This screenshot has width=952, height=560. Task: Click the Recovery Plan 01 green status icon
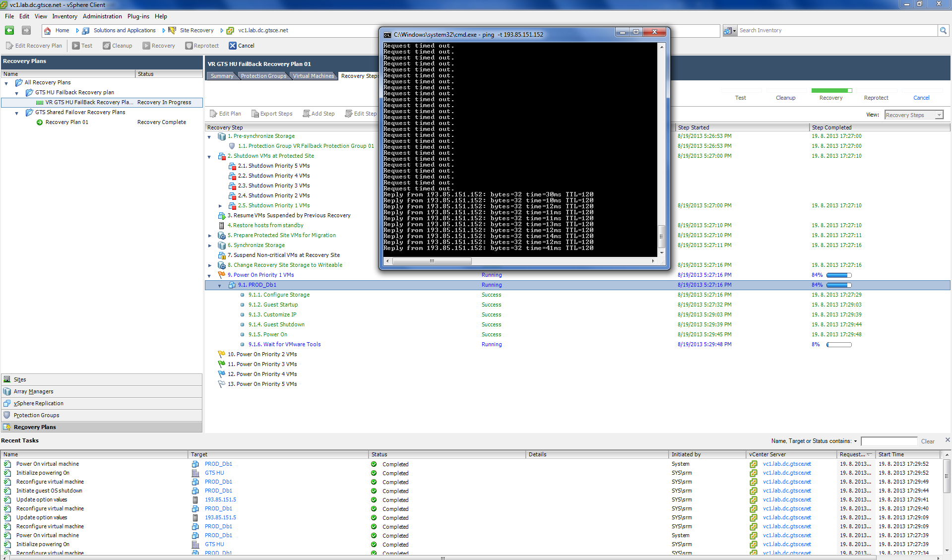(40, 123)
